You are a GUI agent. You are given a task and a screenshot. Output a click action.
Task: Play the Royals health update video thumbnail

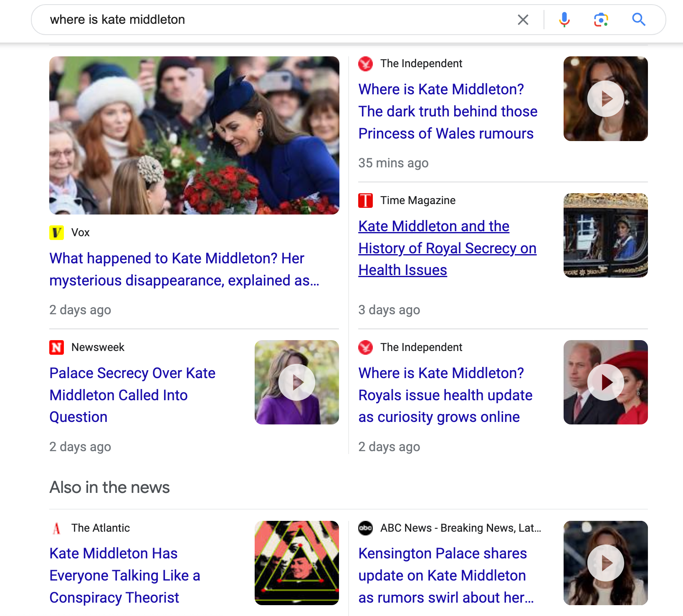(605, 382)
